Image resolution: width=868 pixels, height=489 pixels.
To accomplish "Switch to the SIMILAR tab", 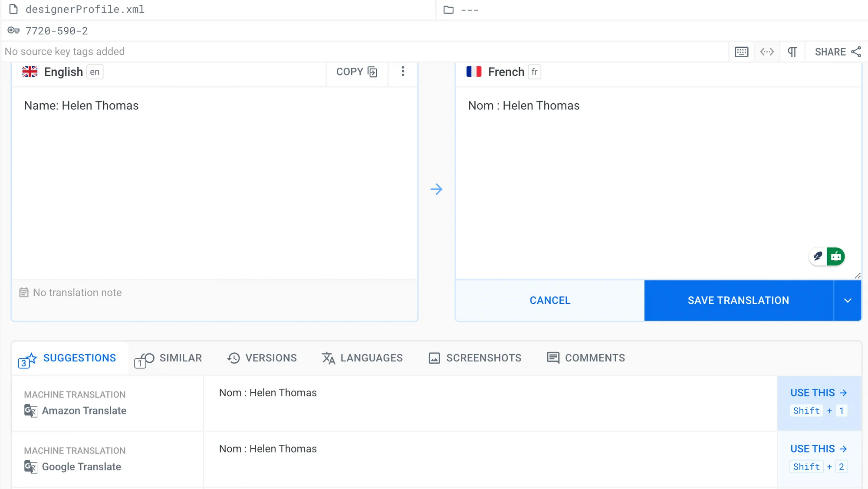I will tap(168, 358).
